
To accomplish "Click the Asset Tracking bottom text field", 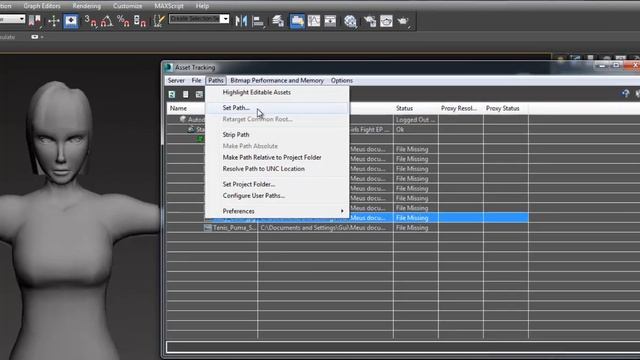I will (x=403, y=347).
